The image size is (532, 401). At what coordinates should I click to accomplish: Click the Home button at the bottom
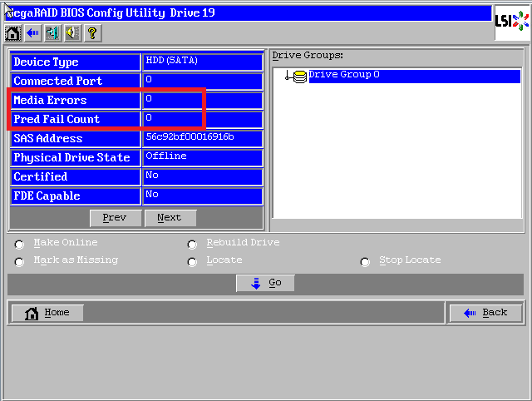(x=47, y=313)
